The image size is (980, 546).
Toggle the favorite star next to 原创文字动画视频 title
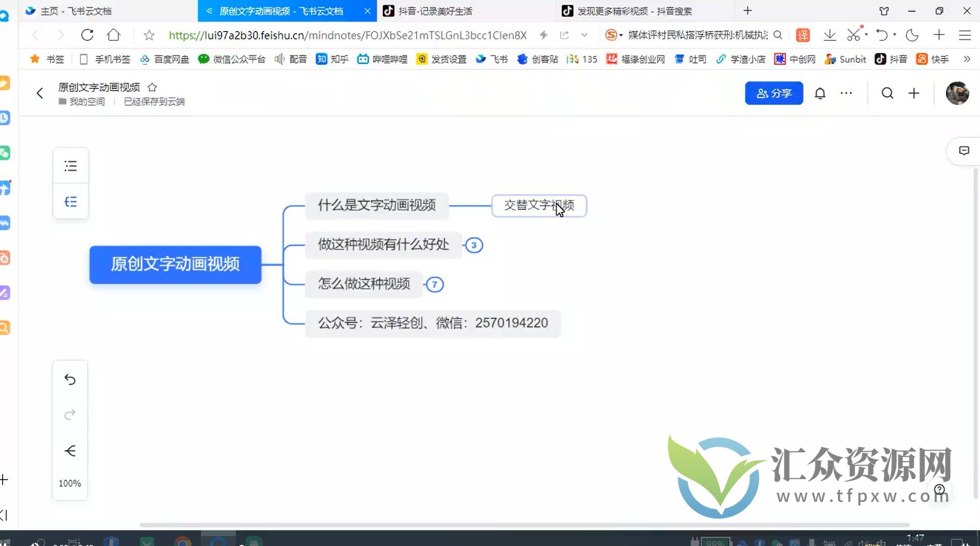[152, 87]
